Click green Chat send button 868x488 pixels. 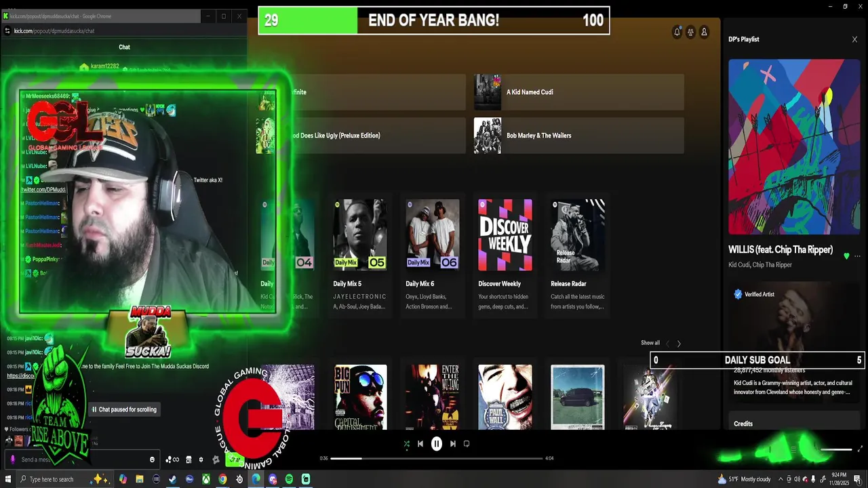(235, 460)
